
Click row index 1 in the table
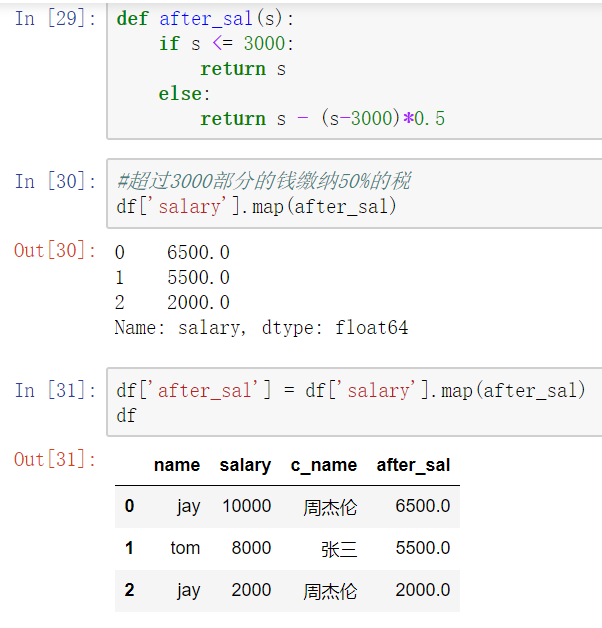(x=129, y=548)
